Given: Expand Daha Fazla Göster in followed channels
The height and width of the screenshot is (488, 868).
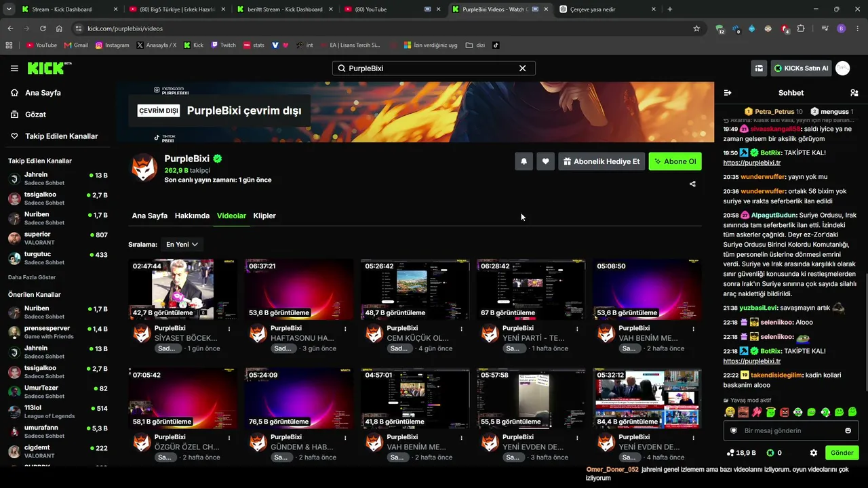Looking at the screenshot, I should (x=32, y=277).
